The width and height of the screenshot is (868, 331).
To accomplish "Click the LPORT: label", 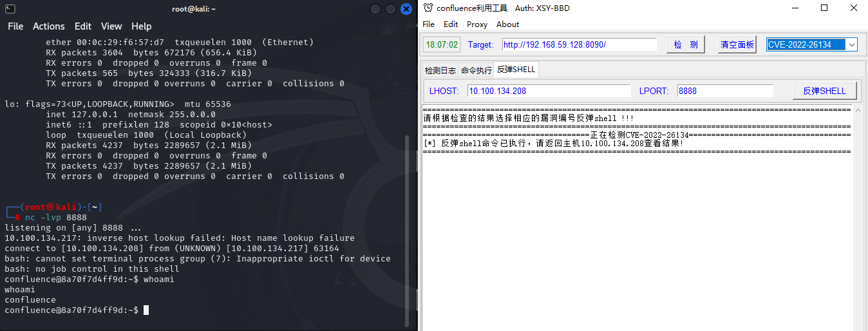I will click(x=654, y=91).
